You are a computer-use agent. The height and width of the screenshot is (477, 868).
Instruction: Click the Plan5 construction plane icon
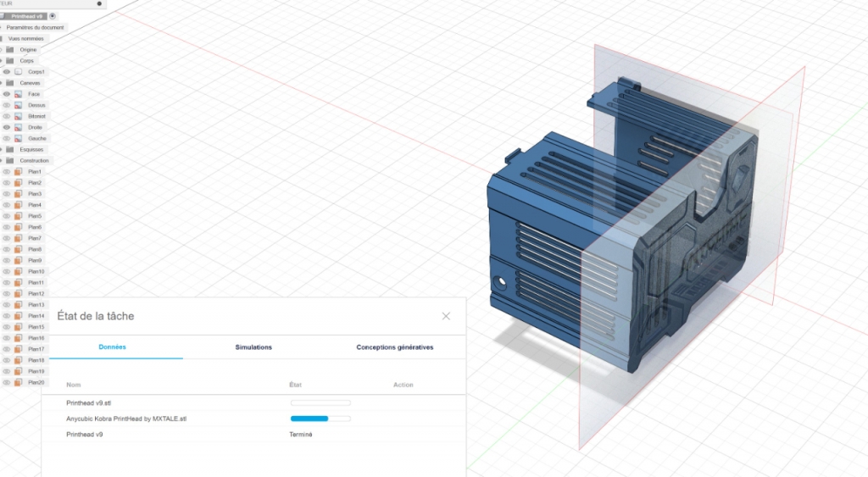coord(19,216)
